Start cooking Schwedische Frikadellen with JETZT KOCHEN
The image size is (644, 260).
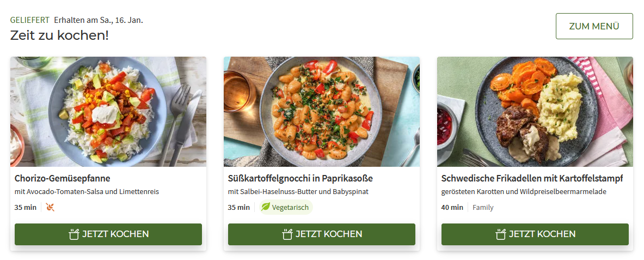(535, 234)
